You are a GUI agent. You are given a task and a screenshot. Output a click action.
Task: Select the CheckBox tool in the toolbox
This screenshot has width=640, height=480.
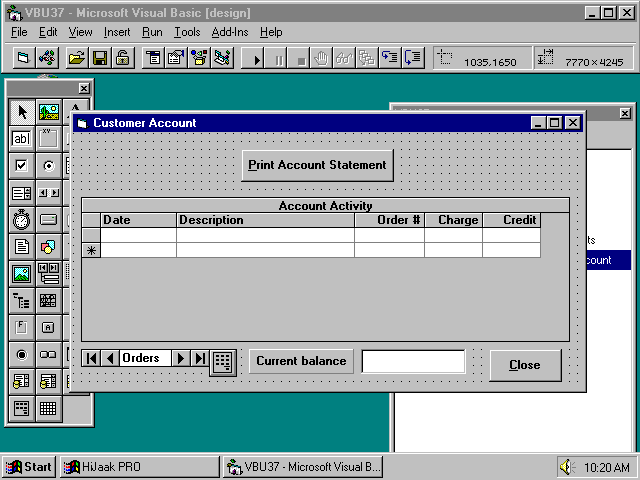click(21, 166)
